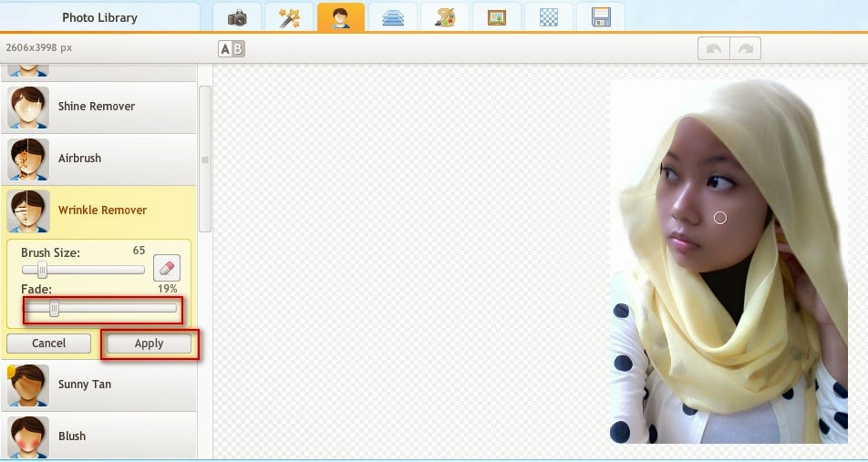Click the Wrinkle Remover face icon
This screenshot has height=462, width=868.
pos(28,211)
